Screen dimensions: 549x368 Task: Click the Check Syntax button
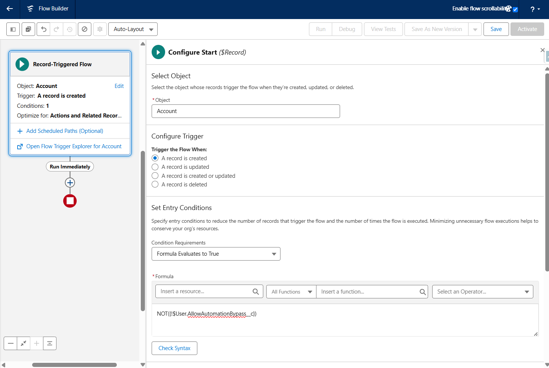click(174, 348)
